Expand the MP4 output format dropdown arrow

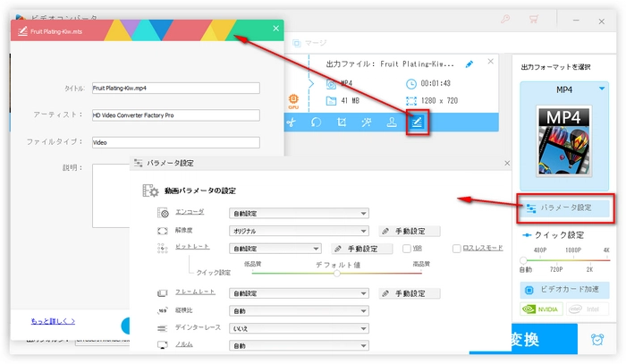pos(603,89)
